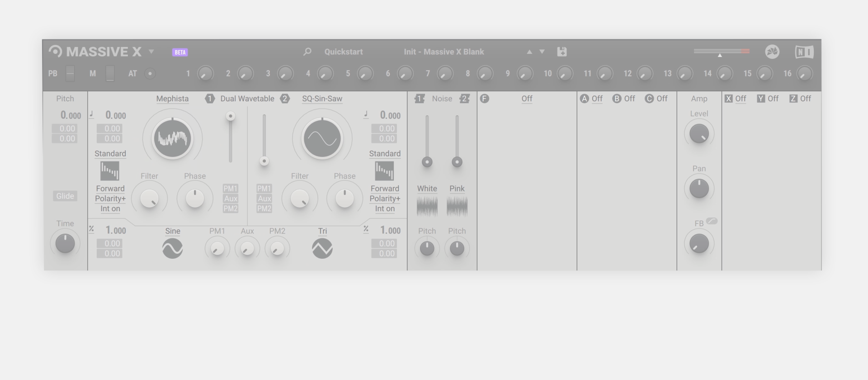Image resolution: width=868 pixels, height=380 pixels.
Task: Click oscillator 1 level slider handle
Action: (x=231, y=116)
